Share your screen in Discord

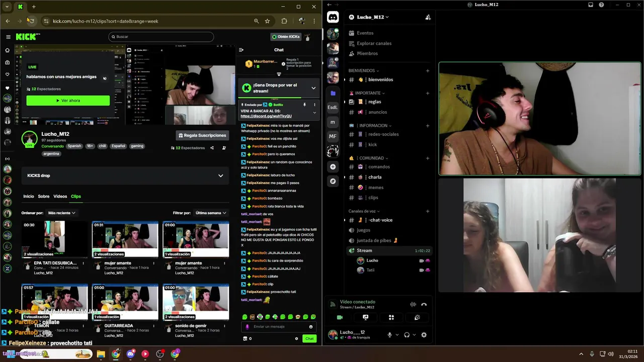pos(365,317)
